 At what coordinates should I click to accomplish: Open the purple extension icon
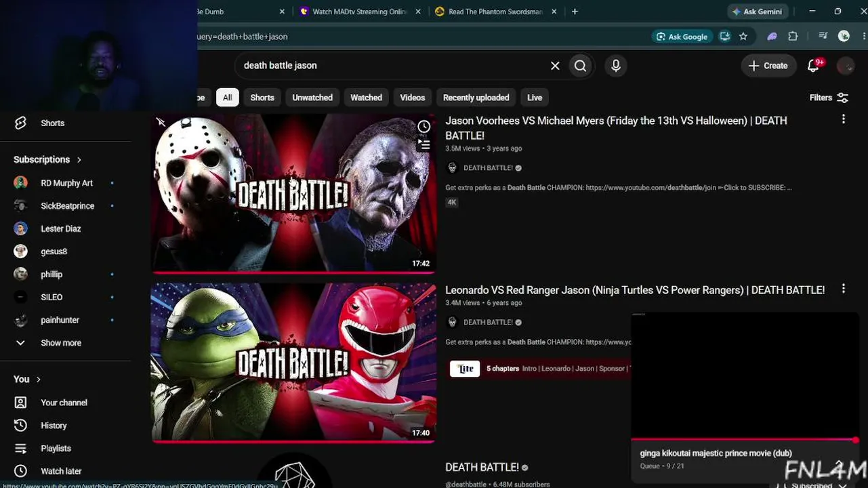(x=772, y=37)
